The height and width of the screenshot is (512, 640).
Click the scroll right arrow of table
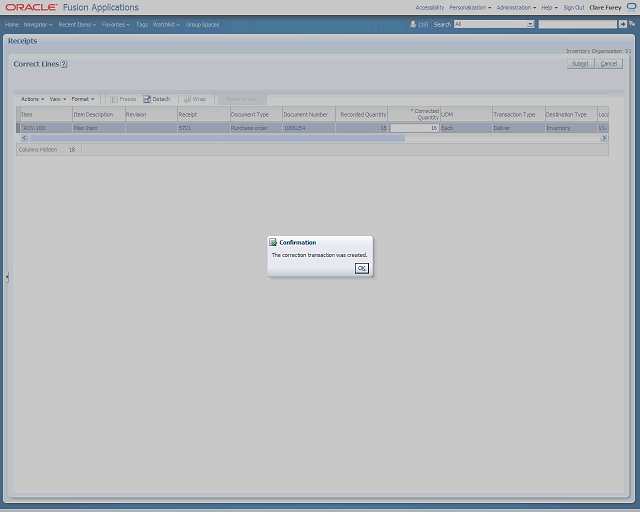pos(604,138)
